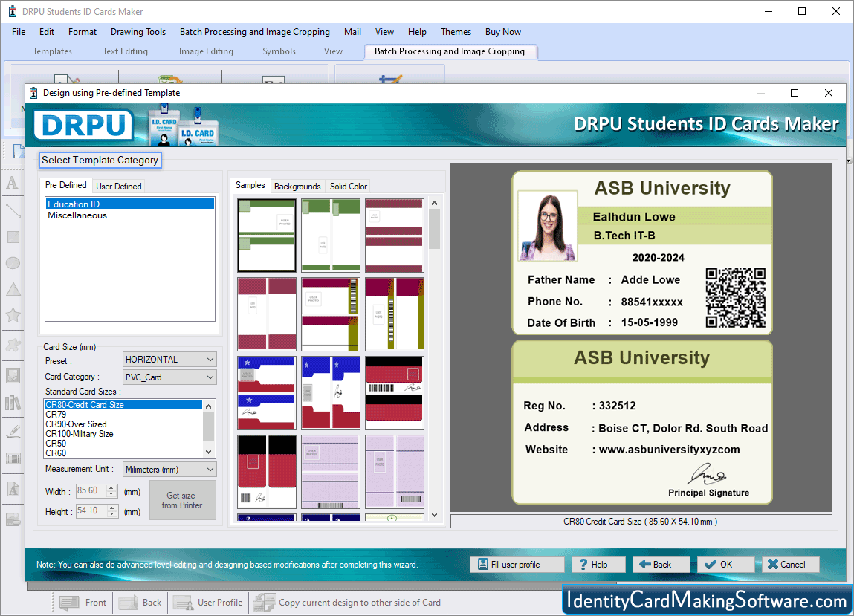Open the Measurement Unit dropdown
854x616 pixels.
tap(170, 470)
